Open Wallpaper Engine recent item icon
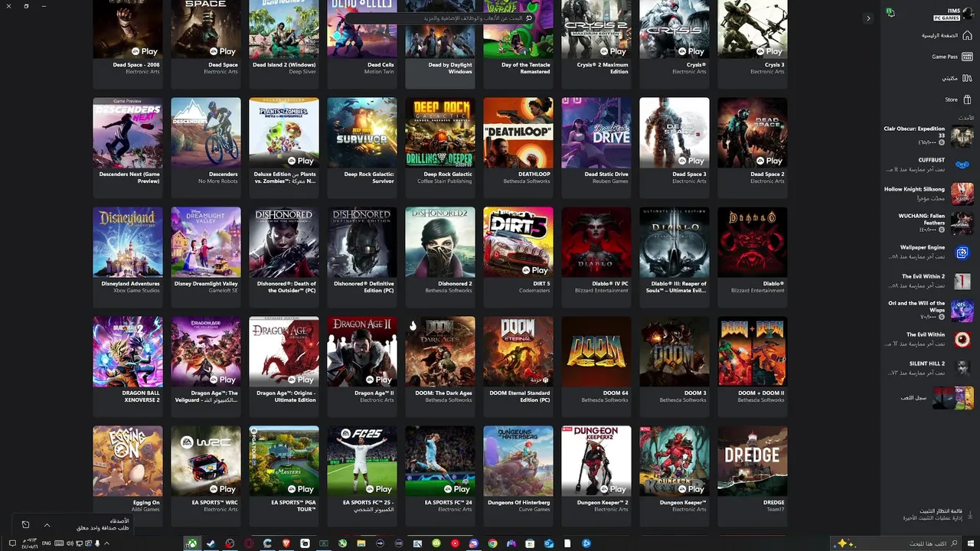The width and height of the screenshot is (980, 551). click(962, 253)
